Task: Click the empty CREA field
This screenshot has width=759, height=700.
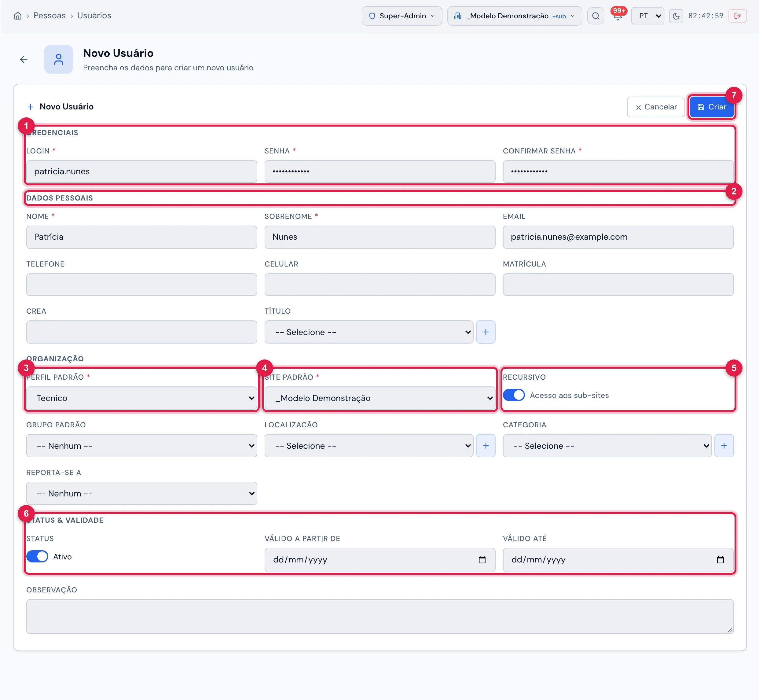Action: [x=141, y=332]
